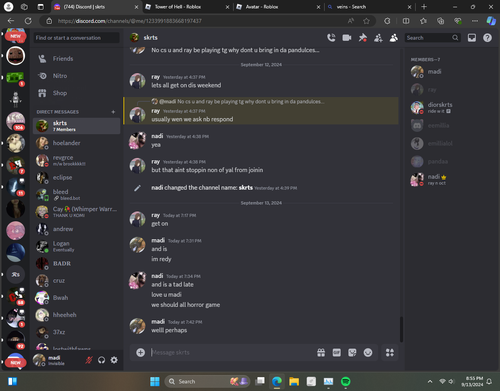Open the Tower of Hell - Roblox tab
Image resolution: width=500 pixels, height=391 pixels.
pyautogui.click(x=187, y=7)
